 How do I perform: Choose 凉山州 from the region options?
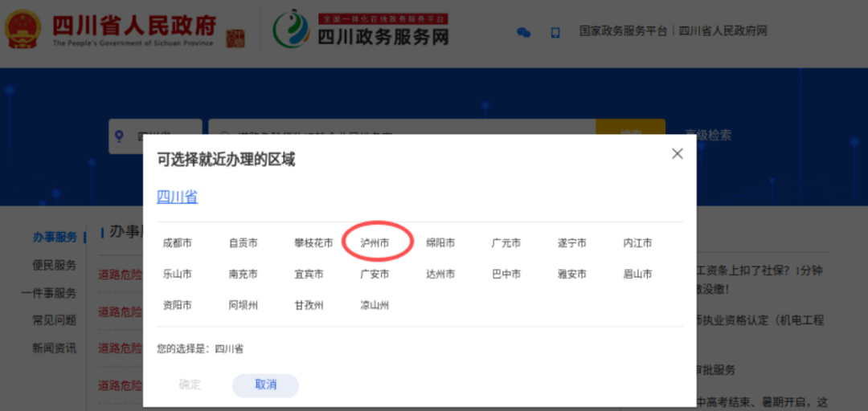point(375,305)
